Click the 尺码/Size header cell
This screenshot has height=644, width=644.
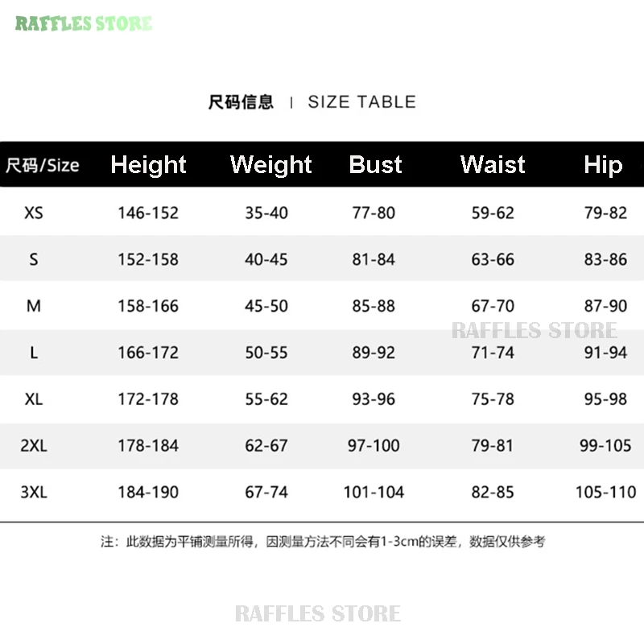(x=43, y=166)
